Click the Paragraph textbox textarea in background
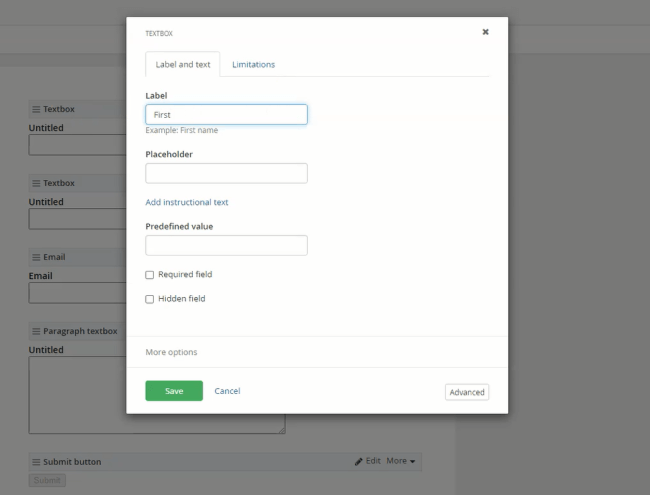Viewport: 650px width, 495px height. click(x=157, y=395)
